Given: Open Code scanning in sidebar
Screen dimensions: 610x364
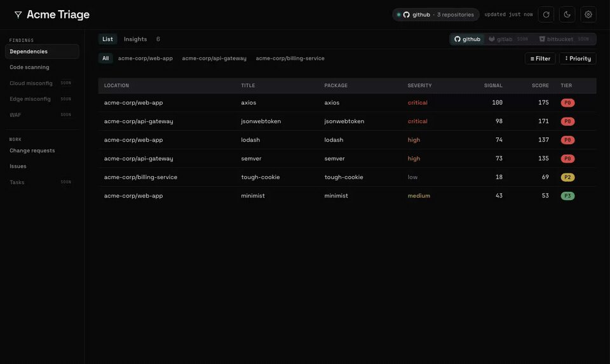Looking at the screenshot, I should pyautogui.click(x=42, y=67).
